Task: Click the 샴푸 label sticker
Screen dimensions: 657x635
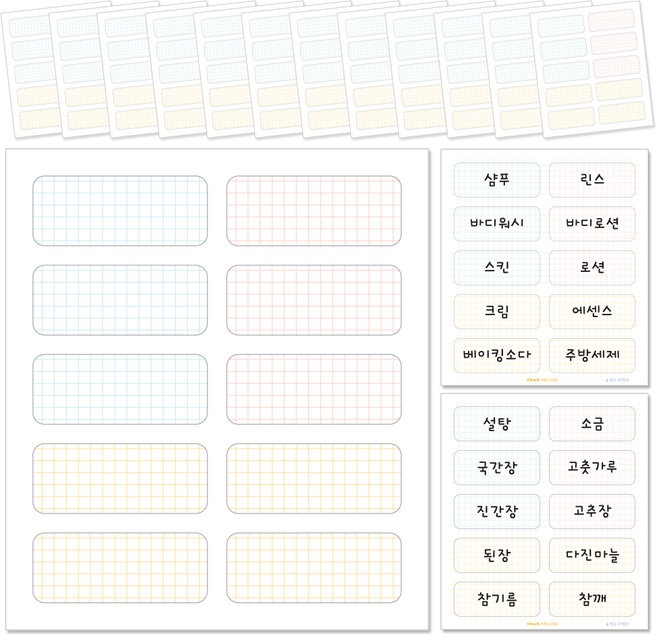Action: (x=497, y=180)
